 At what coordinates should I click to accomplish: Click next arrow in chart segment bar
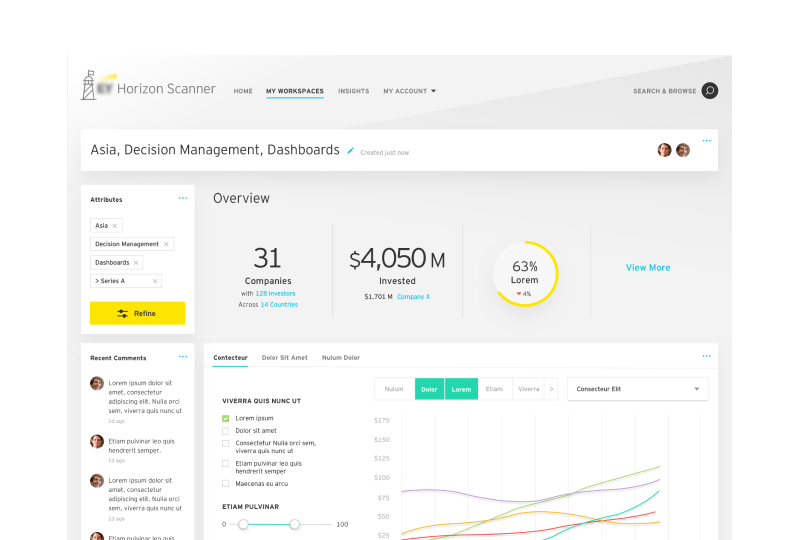point(551,389)
